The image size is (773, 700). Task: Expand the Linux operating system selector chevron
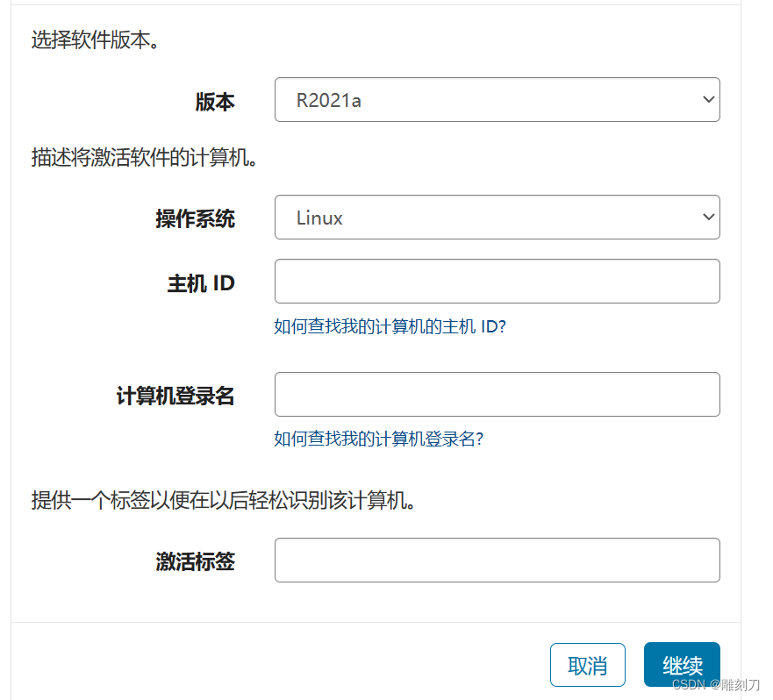(708, 217)
